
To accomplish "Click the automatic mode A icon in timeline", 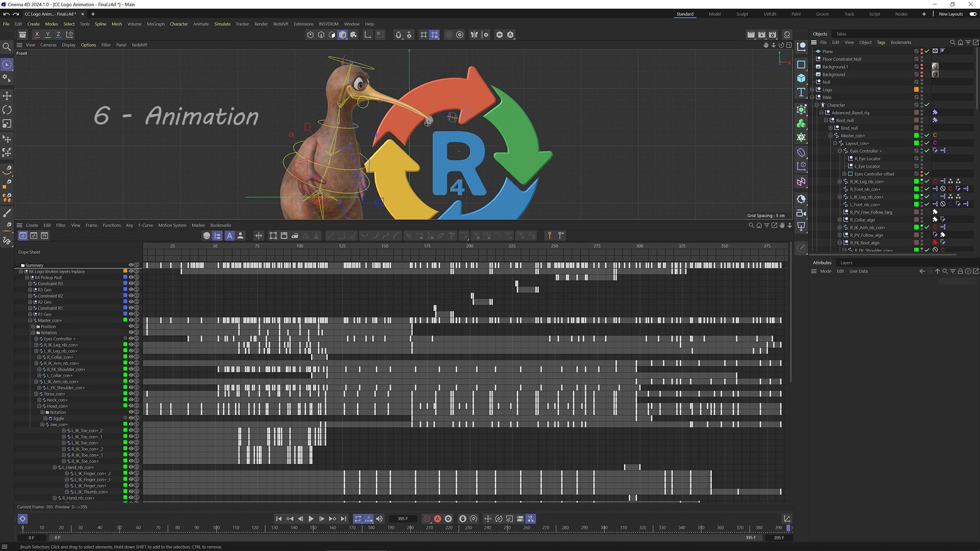I will click(230, 236).
